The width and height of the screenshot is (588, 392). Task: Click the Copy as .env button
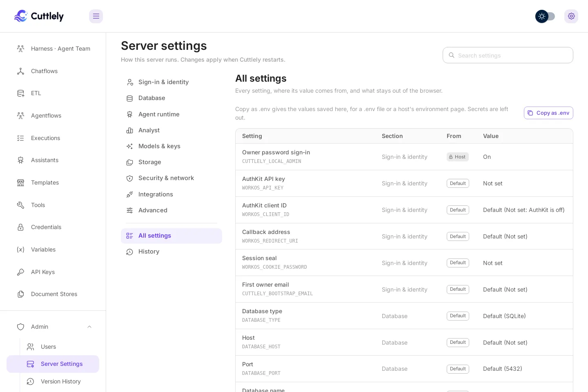548,113
